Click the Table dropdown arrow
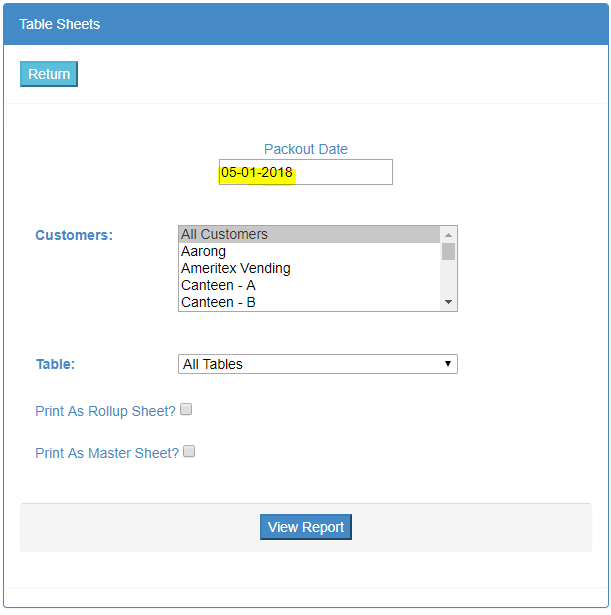Viewport: 611px width, 615px height. pyautogui.click(x=448, y=364)
